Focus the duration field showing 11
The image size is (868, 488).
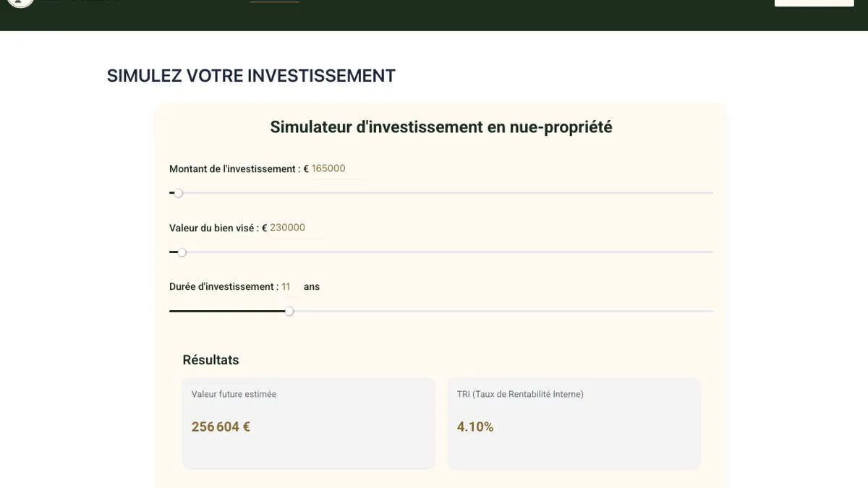pyautogui.click(x=291, y=287)
